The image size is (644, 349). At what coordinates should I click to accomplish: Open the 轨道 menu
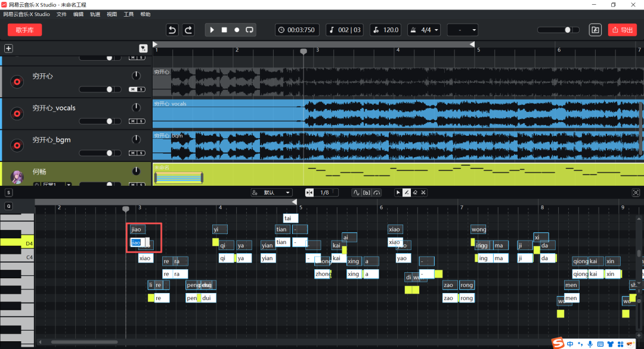(x=95, y=14)
